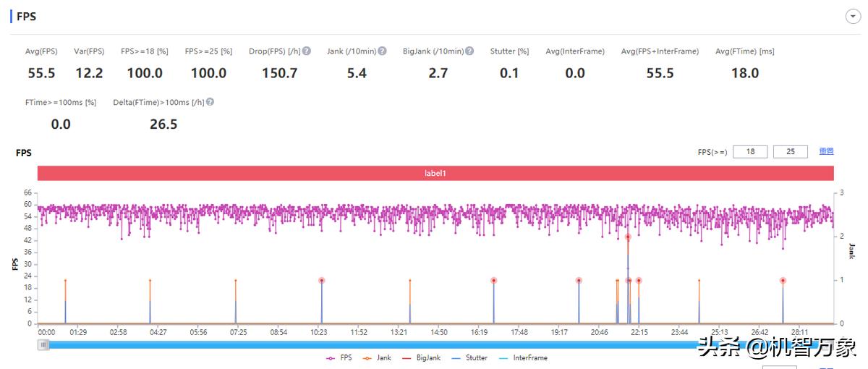Click the jank marker dot at 10:23
The height and width of the screenshot is (369, 868).
click(x=322, y=281)
